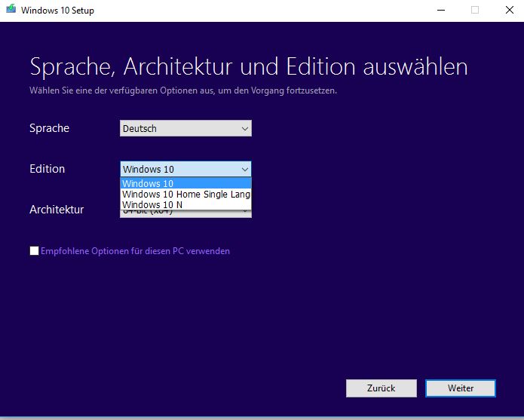Click the subtitle Wählen Sie eine der verfügbaren Optionen
The image size is (524, 420).
(183, 90)
